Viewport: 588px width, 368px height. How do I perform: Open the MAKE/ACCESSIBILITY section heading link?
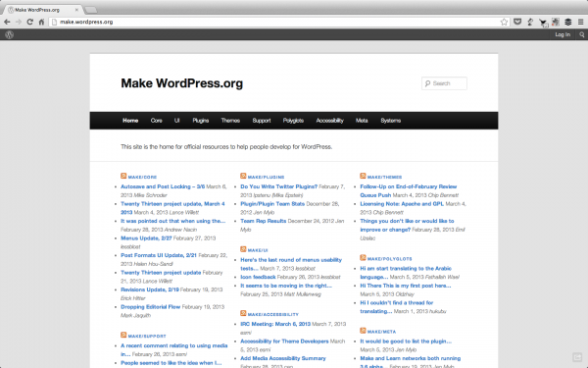point(273,314)
